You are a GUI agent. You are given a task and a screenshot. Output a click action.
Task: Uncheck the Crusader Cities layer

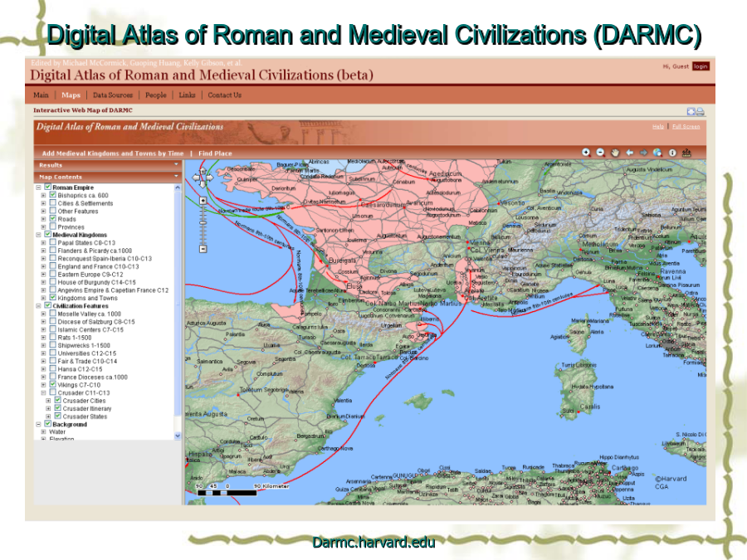coord(57,401)
